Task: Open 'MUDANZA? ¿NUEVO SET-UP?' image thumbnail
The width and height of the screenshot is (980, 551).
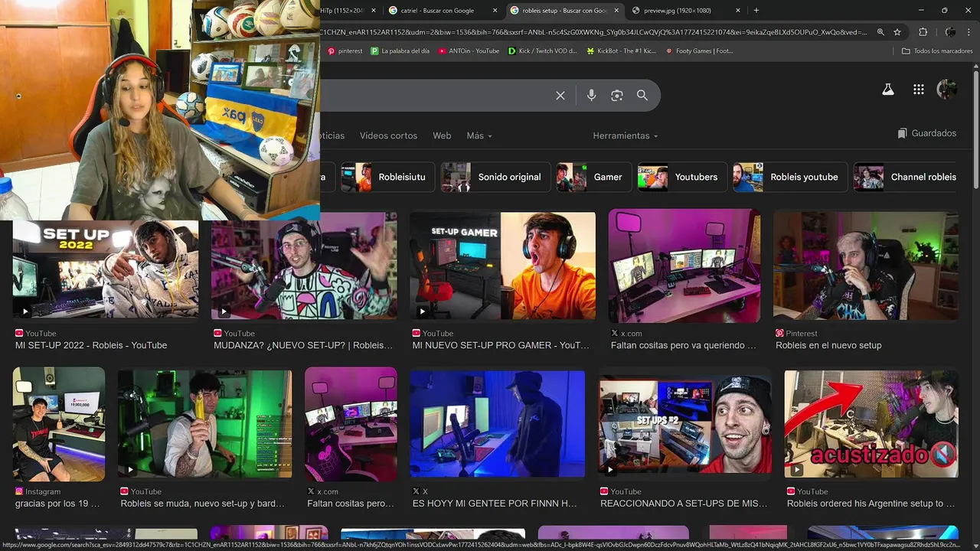Action: (304, 266)
